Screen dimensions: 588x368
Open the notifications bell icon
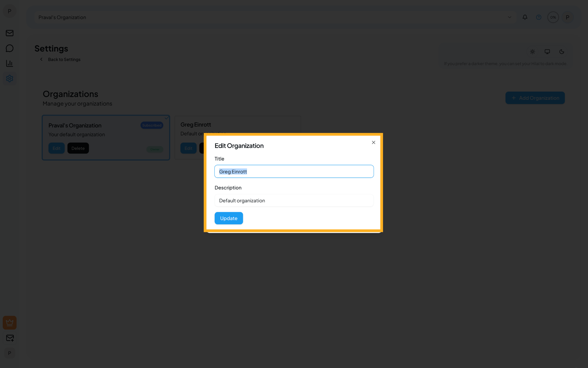click(525, 17)
